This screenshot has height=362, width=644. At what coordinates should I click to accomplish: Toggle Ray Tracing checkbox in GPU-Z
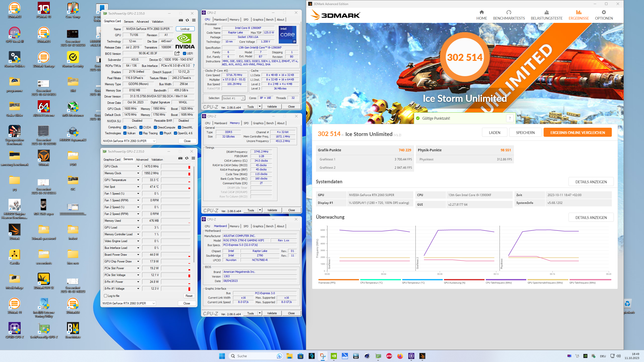click(141, 133)
